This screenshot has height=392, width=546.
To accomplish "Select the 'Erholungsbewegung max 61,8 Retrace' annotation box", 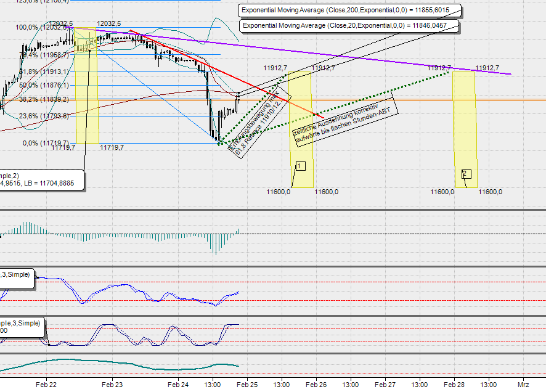I will (x=259, y=121).
